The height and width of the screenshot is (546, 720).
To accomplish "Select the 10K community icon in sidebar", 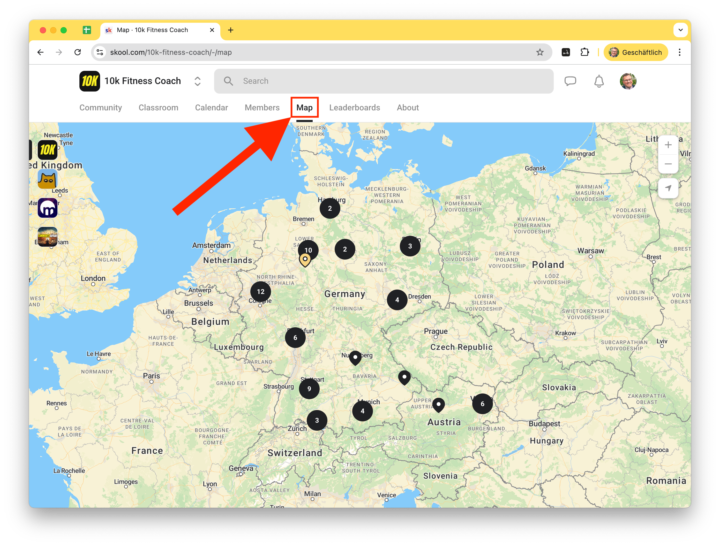I will pos(48,149).
